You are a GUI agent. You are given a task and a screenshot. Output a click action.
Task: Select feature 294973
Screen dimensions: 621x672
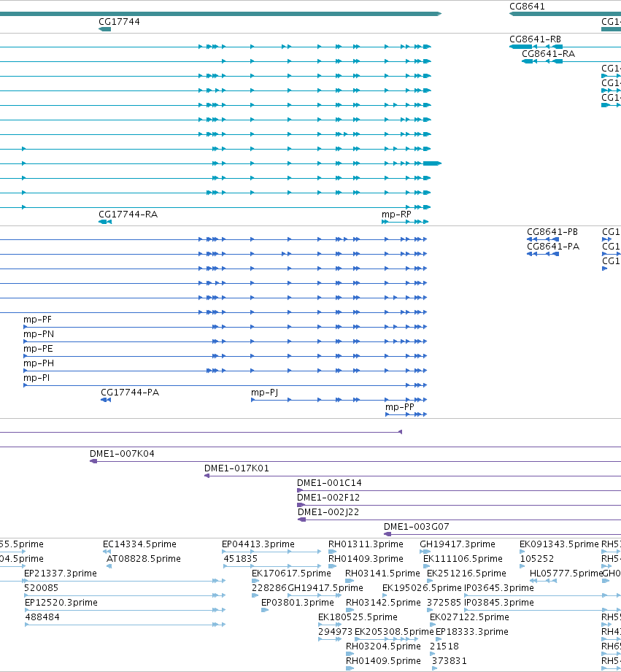[x=335, y=632]
